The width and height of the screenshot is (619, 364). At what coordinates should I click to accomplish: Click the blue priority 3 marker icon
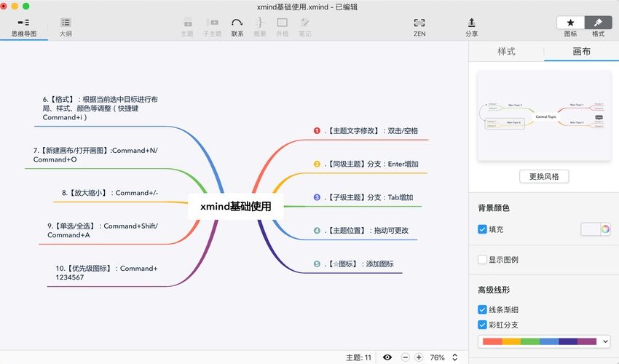tap(317, 197)
